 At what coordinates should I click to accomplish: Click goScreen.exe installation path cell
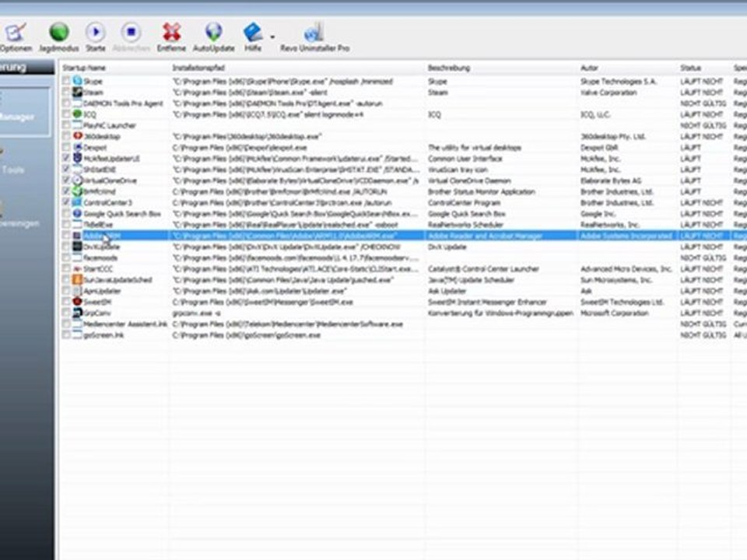click(x=246, y=334)
